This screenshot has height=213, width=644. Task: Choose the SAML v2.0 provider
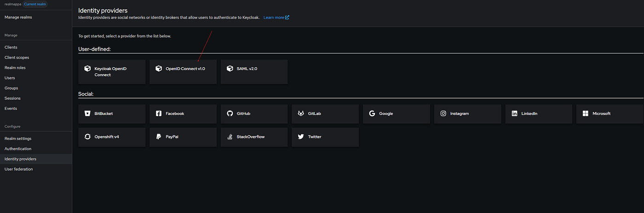click(x=254, y=71)
